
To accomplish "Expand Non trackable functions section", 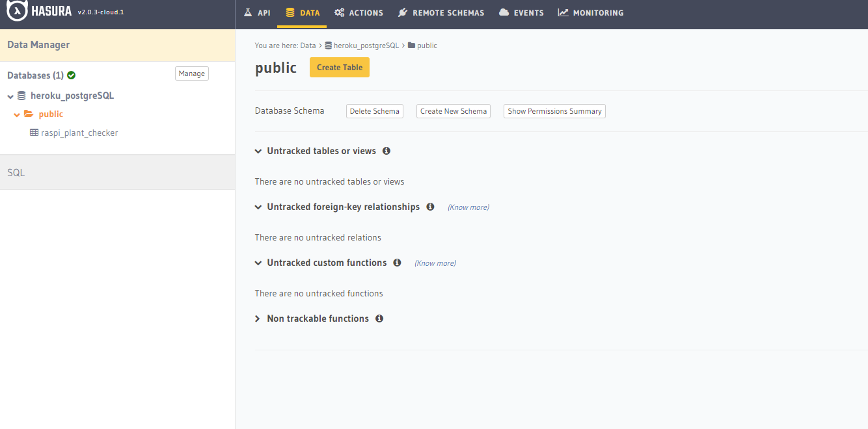I will click(258, 318).
